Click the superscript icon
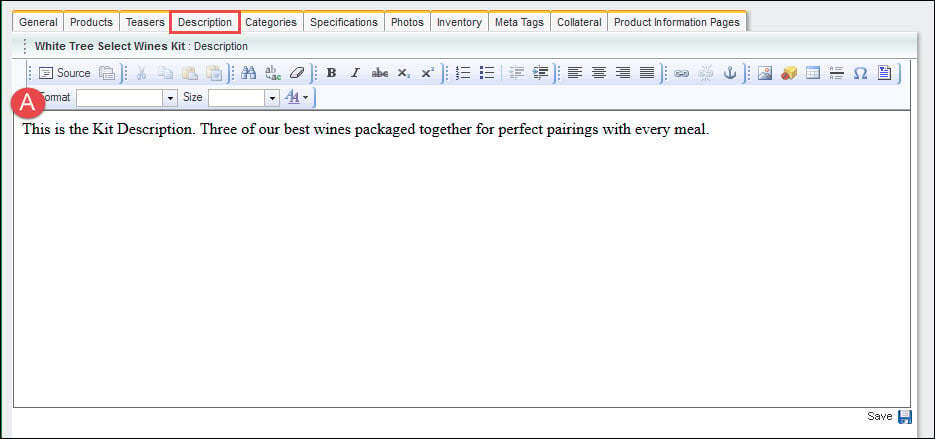This screenshot has height=439, width=935. tap(428, 73)
